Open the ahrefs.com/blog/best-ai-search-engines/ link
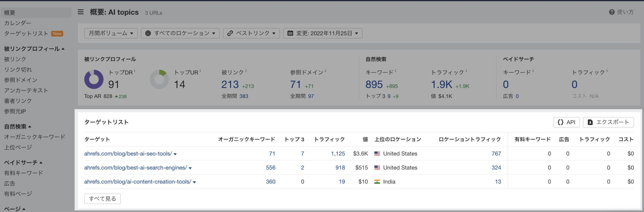This screenshot has width=644, height=212. pos(135,168)
